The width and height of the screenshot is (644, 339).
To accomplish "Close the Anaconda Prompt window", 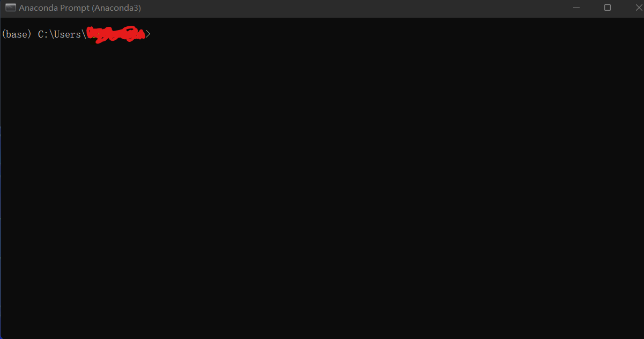I will 637,8.
